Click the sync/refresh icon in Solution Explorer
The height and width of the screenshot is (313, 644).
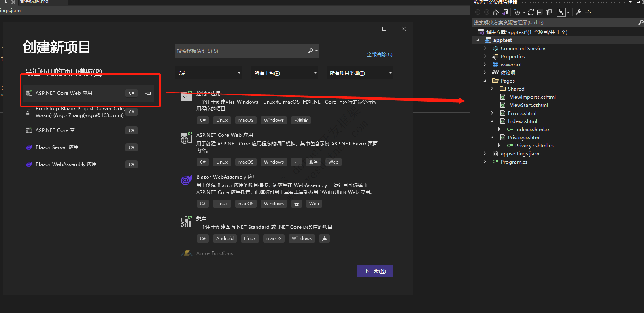531,12
